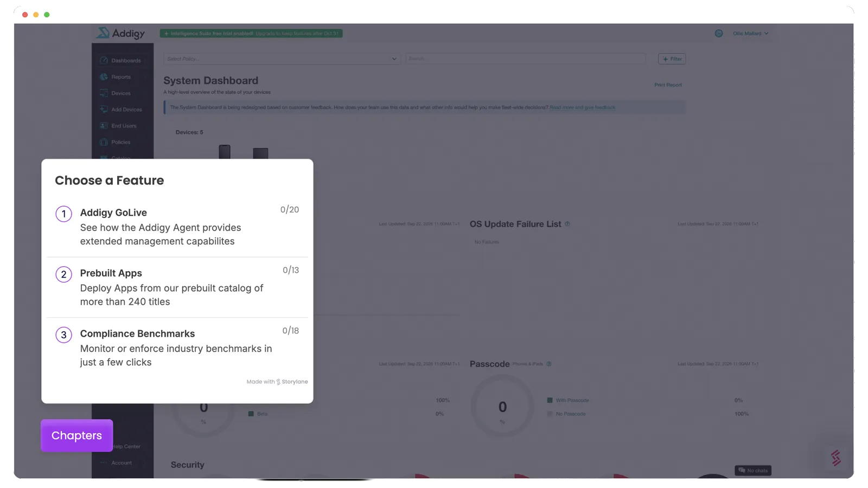Screen dimensions: 868x488
Task: Click the Search input field
Action: coord(526,59)
